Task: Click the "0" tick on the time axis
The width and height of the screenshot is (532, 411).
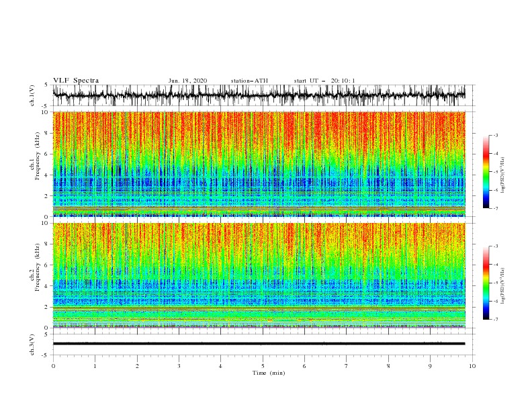Action: click(53, 366)
